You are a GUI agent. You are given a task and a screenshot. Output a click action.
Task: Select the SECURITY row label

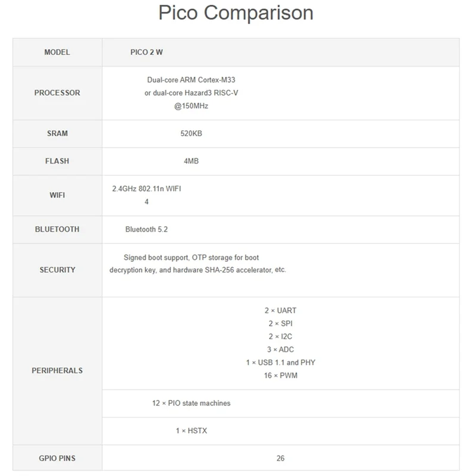pyautogui.click(x=57, y=270)
